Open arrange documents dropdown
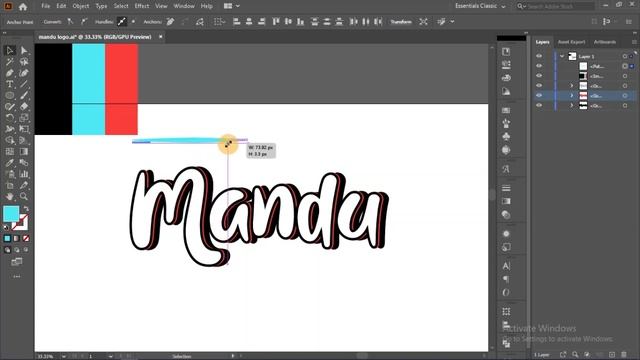This screenshot has width=640, height=360. (x=231, y=6)
